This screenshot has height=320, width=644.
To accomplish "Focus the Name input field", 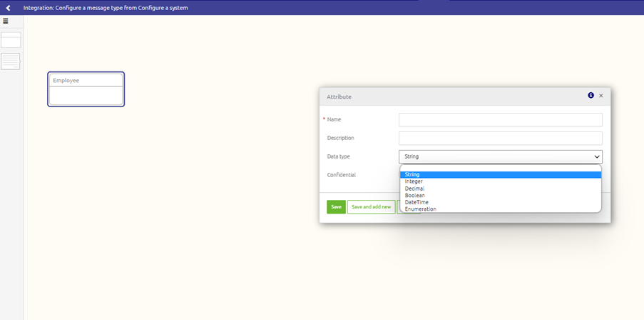I will (x=500, y=120).
